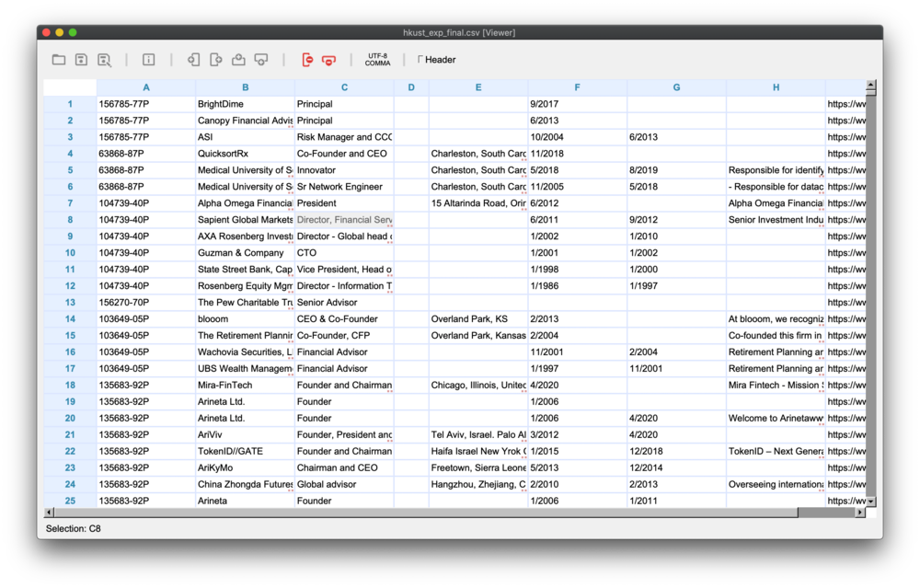Select row 13 header
This screenshot has width=920, height=588.
70,302
